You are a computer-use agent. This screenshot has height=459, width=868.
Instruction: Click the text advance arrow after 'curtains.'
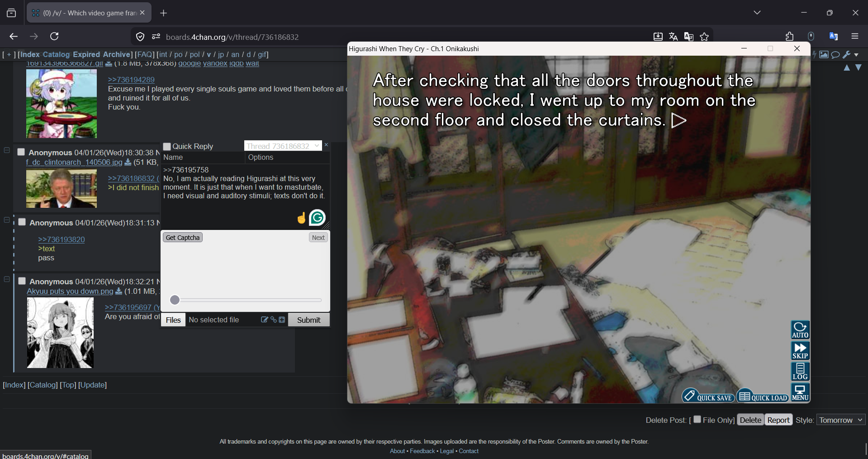(x=679, y=120)
